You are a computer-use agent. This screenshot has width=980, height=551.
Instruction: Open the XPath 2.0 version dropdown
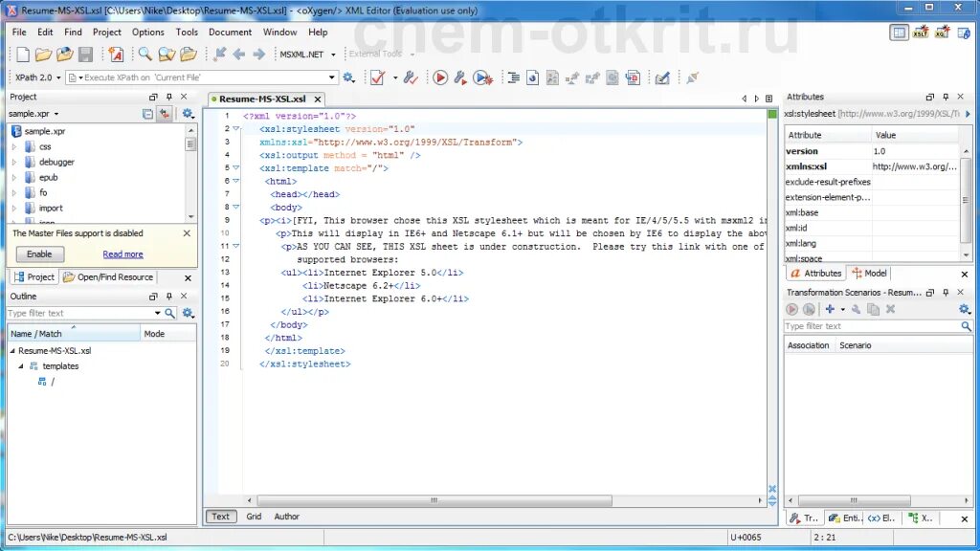pos(58,77)
